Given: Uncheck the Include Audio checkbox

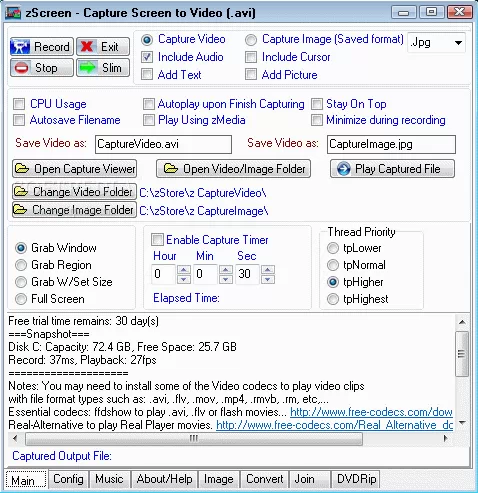Looking at the screenshot, I should click(147, 57).
